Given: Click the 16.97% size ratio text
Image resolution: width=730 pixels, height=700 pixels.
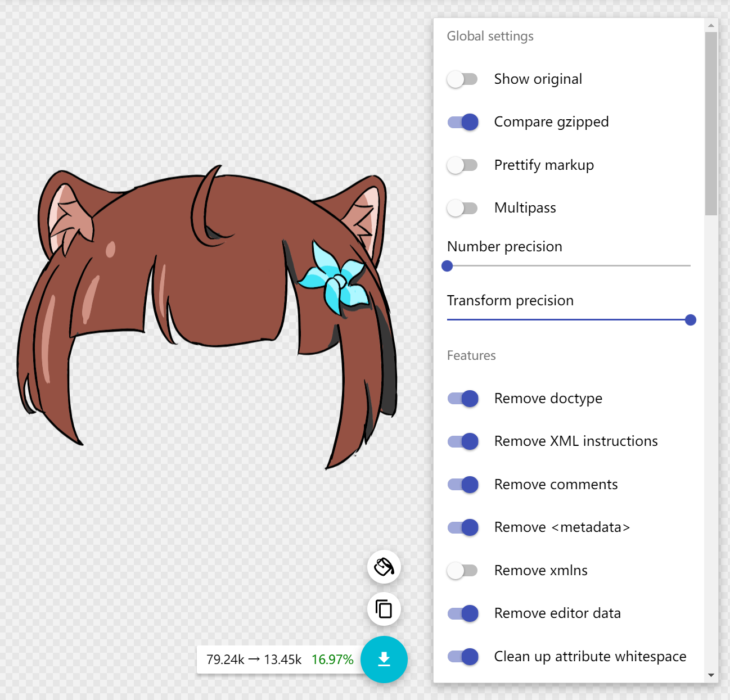Looking at the screenshot, I should coord(332,660).
